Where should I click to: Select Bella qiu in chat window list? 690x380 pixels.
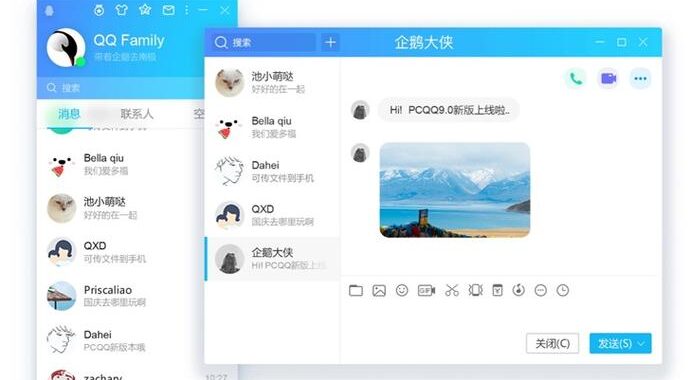coord(272,127)
